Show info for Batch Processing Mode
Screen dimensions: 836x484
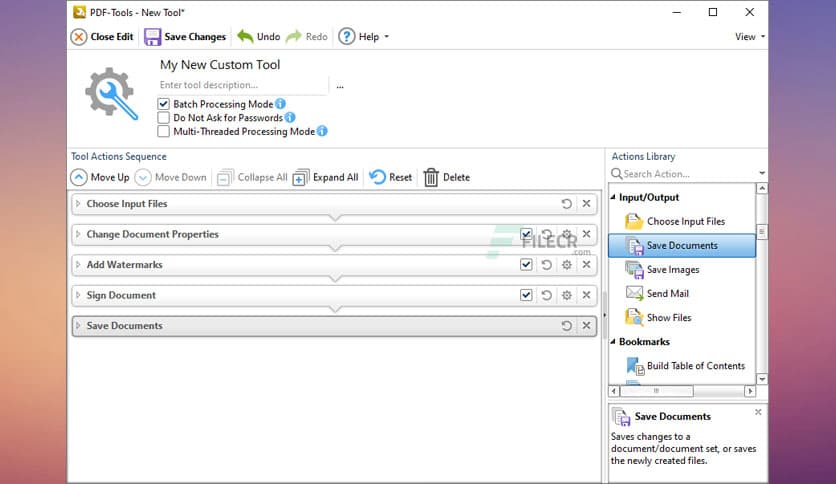pyautogui.click(x=280, y=103)
